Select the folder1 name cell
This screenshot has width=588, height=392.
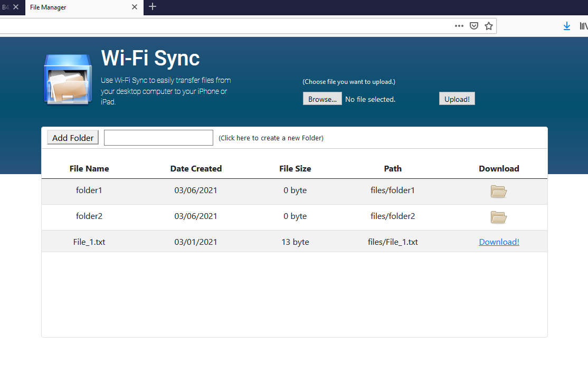tap(89, 190)
